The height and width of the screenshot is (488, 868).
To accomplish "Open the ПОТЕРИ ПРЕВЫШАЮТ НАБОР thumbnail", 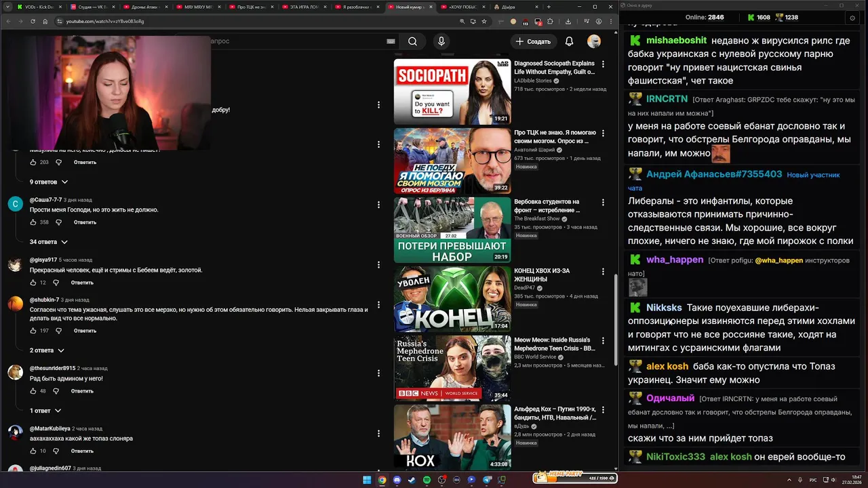I will click(x=452, y=230).
